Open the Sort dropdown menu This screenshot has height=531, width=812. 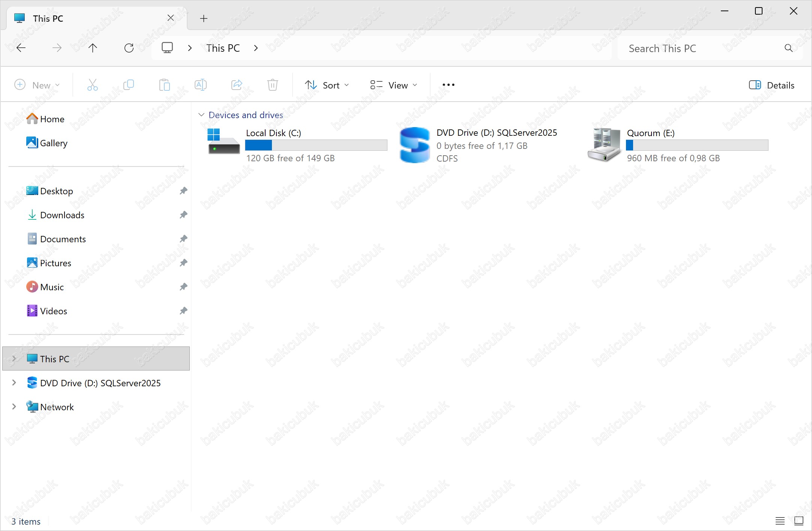coord(326,85)
